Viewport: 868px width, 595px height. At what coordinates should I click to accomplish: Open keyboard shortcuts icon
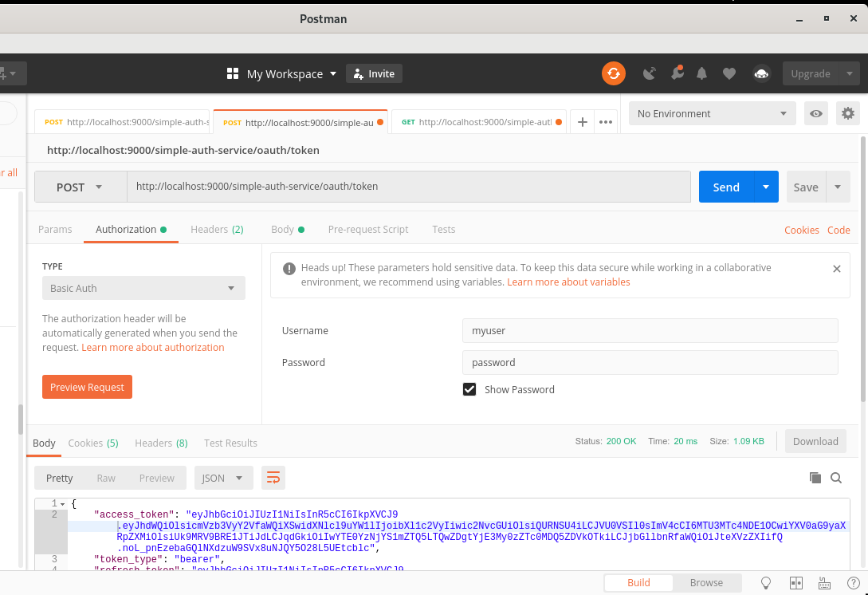tap(824, 583)
